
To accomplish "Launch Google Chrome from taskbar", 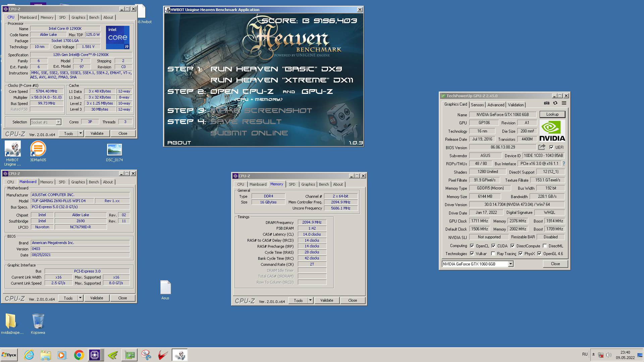I will point(79,355).
